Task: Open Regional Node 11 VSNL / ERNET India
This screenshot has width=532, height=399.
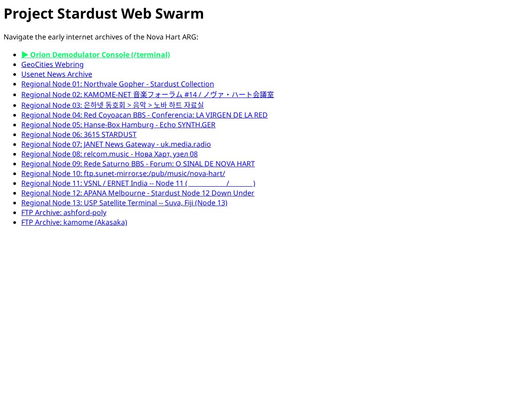Action: tap(138, 183)
